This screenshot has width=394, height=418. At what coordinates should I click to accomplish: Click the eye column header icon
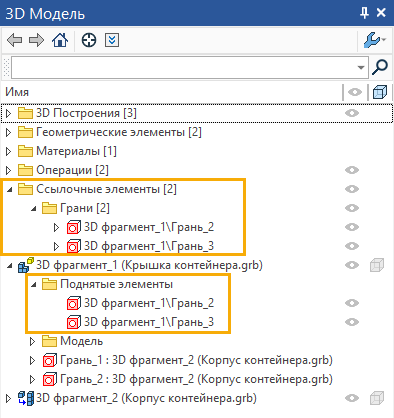(355, 92)
